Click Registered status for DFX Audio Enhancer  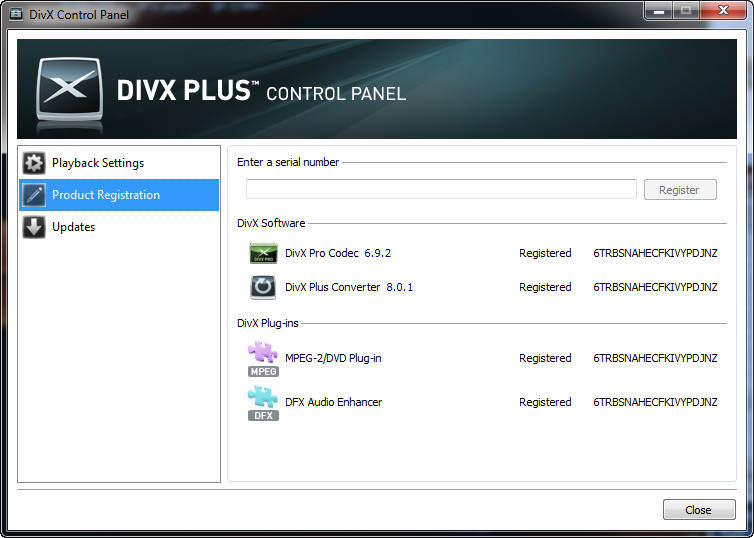pyautogui.click(x=545, y=402)
